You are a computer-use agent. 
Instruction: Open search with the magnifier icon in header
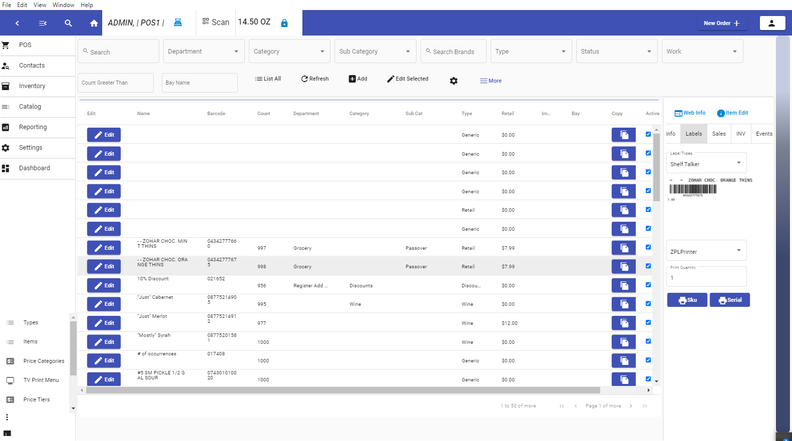point(68,23)
